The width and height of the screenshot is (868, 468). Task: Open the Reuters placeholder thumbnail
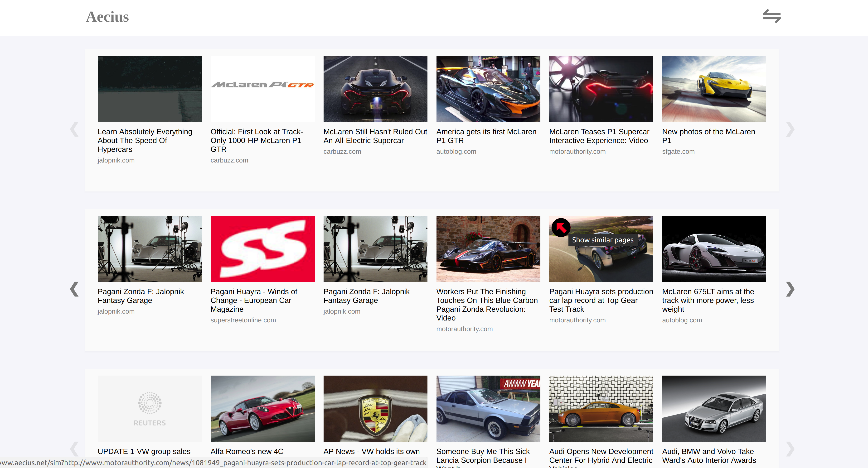(149, 408)
